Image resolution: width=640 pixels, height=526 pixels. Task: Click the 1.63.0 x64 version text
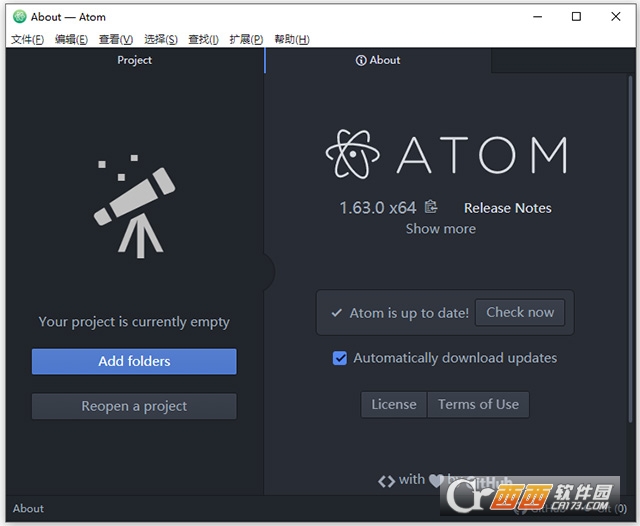point(378,208)
